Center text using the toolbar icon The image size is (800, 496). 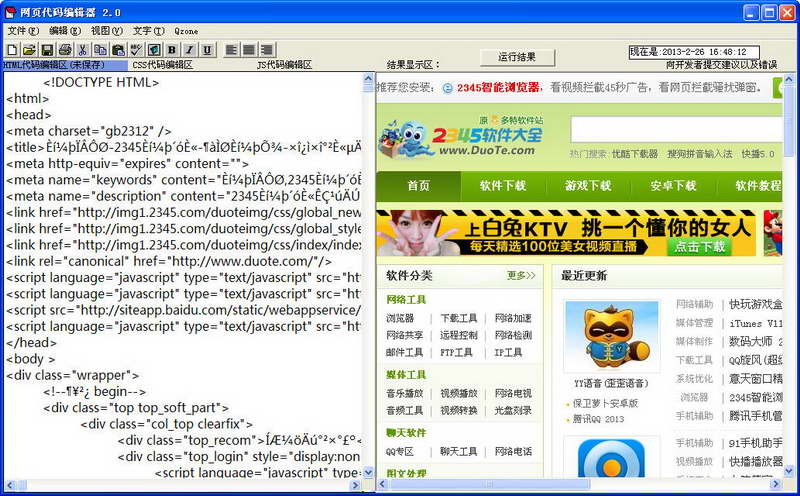coord(249,49)
